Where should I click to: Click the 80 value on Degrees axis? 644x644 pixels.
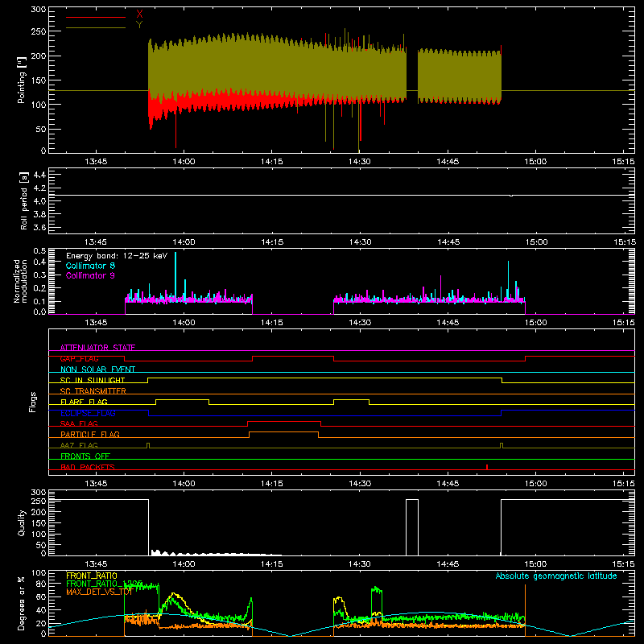pos(41,584)
